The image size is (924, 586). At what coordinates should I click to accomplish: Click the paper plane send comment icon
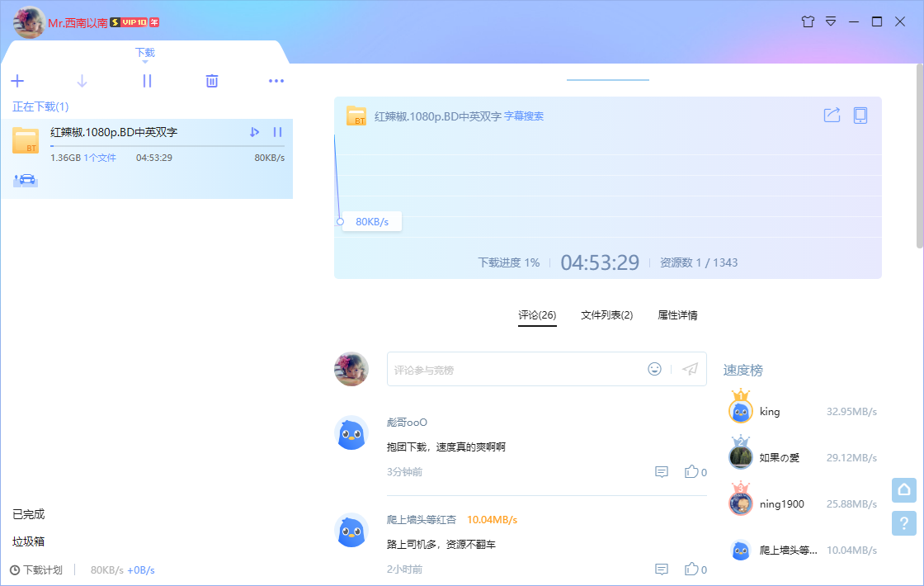tap(690, 369)
